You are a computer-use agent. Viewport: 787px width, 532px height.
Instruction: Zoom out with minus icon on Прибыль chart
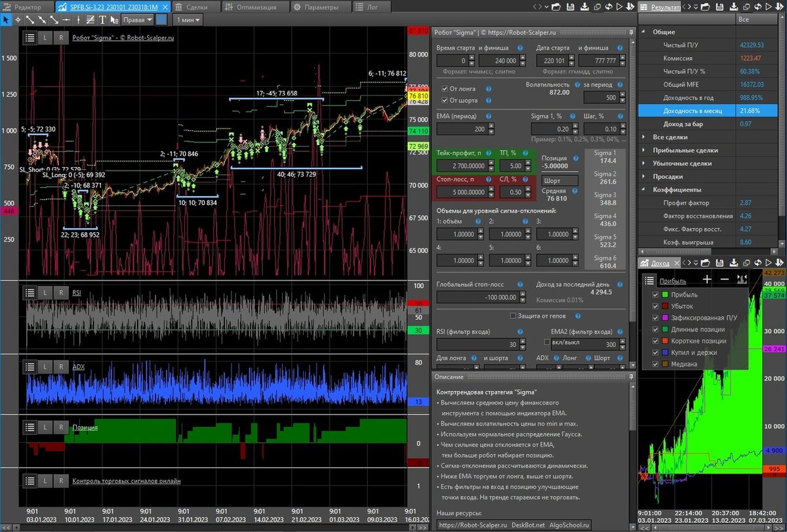point(725,279)
